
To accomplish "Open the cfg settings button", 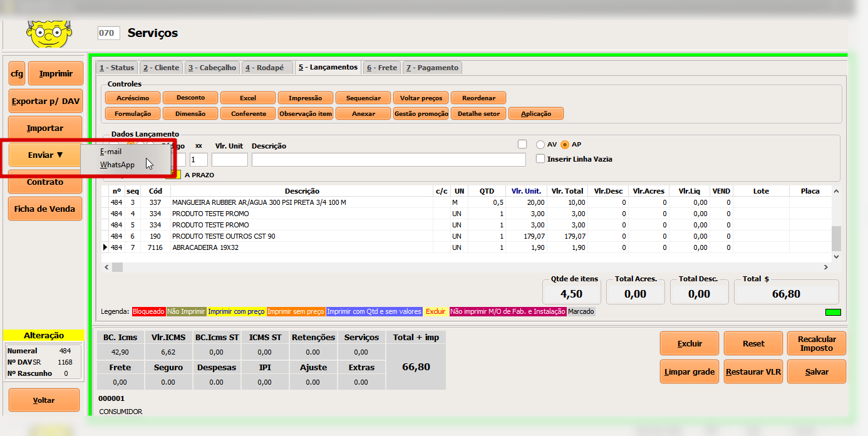I will (x=17, y=74).
